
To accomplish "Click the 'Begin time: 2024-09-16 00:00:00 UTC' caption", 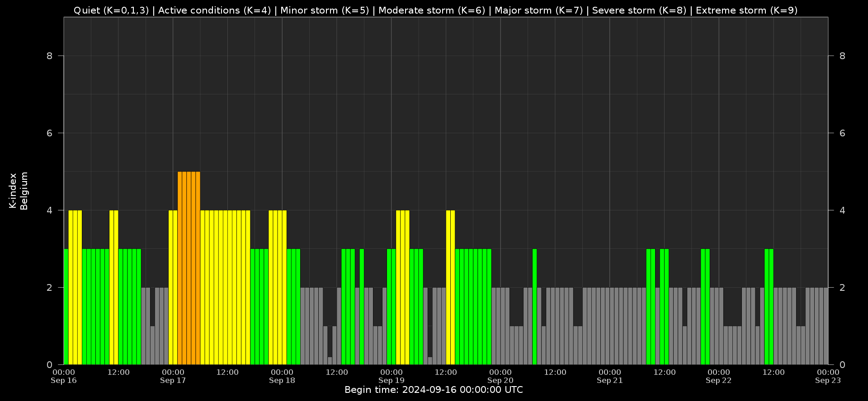I will pos(434,390).
